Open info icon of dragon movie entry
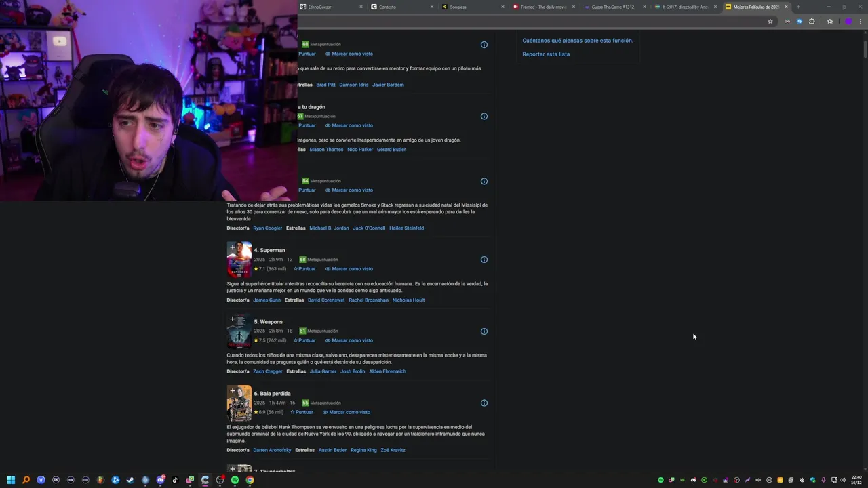The height and width of the screenshot is (488, 868). pyautogui.click(x=484, y=117)
